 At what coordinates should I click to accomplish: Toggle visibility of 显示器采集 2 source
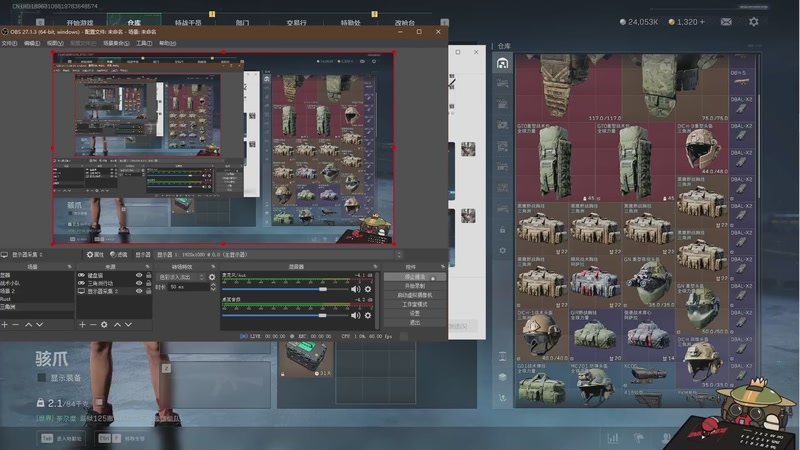click(x=139, y=291)
